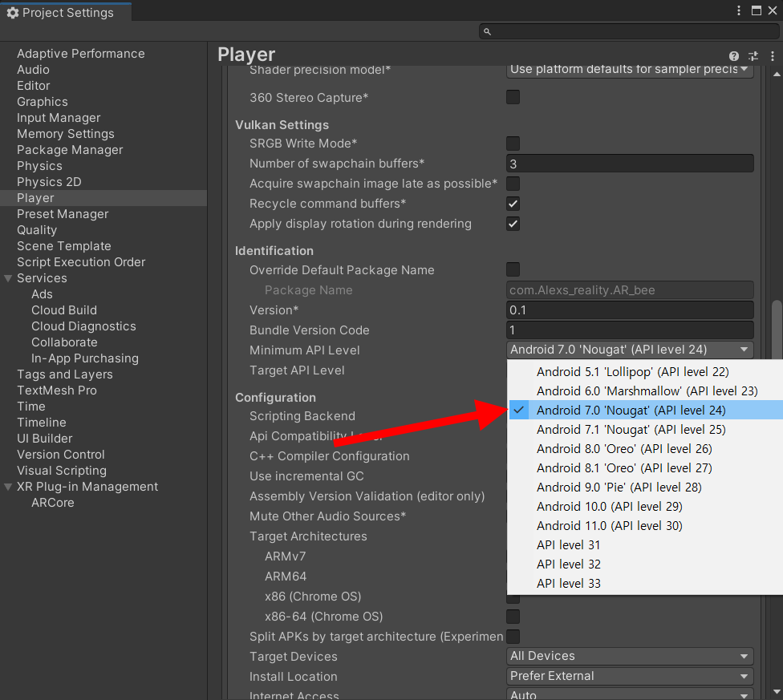Image resolution: width=783 pixels, height=700 pixels.
Task: Open the Target Devices dropdown
Action: [630, 656]
